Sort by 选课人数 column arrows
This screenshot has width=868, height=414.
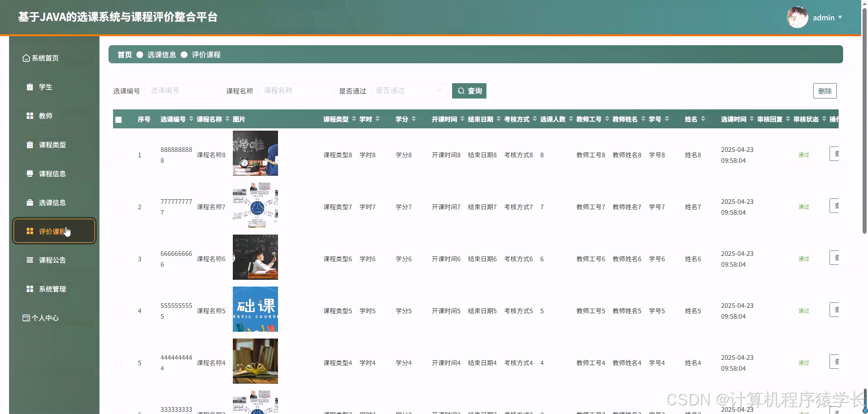coord(571,119)
